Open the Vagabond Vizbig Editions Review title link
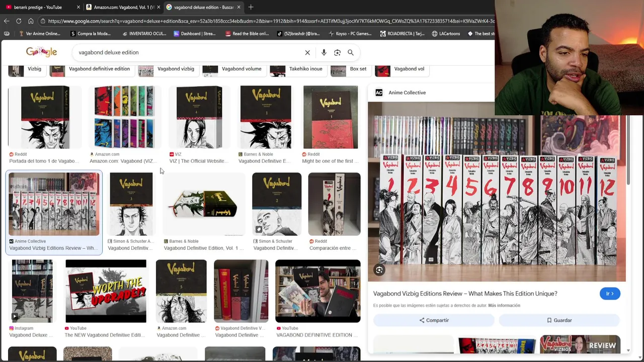Viewport: 644px width, 362px height. [x=465, y=294]
